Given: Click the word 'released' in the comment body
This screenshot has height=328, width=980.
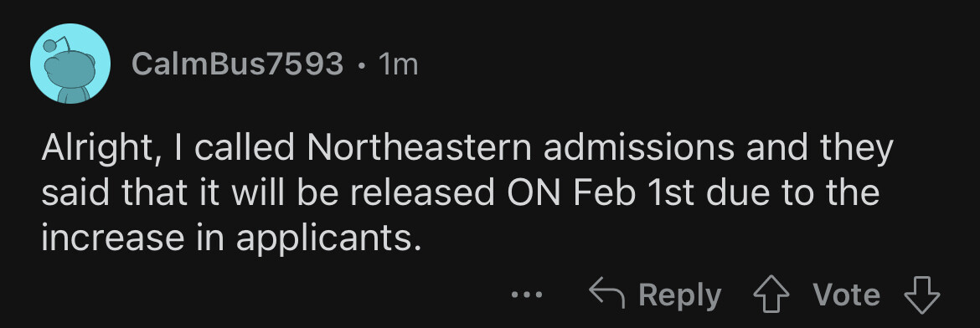Looking at the screenshot, I should coord(422,193).
